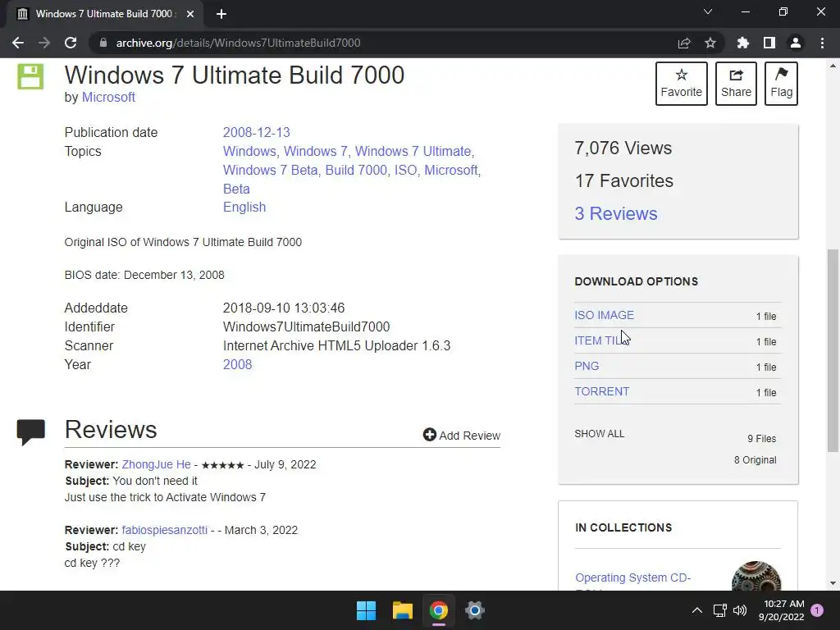The image size is (840, 630).
Task: Download the TORRENT file
Action: [601, 391]
